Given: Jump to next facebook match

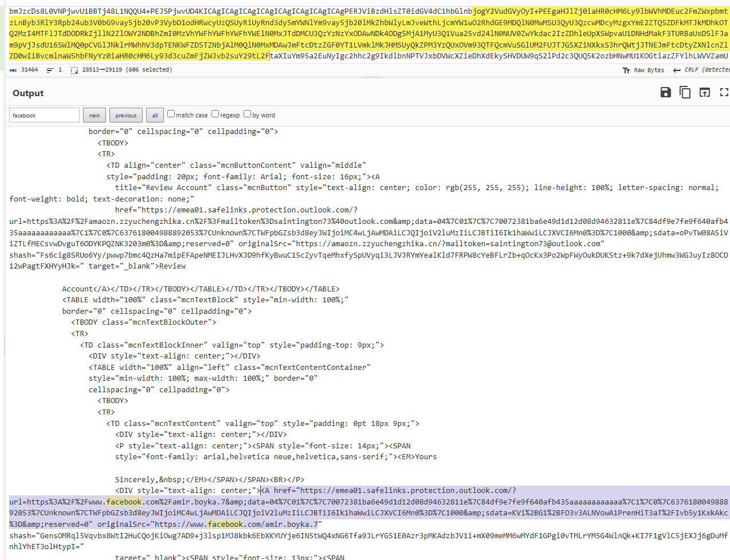Looking at the screenshot, I should click(x=95, y=115).
